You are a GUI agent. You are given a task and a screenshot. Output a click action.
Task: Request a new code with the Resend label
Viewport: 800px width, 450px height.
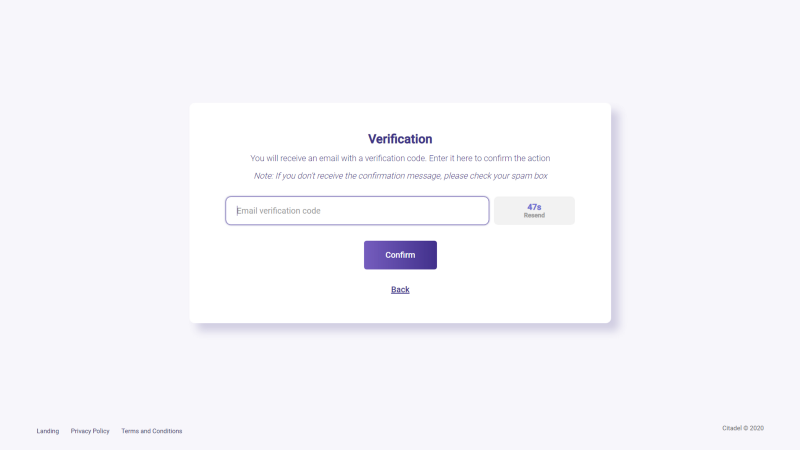click(x=534, y=215)
